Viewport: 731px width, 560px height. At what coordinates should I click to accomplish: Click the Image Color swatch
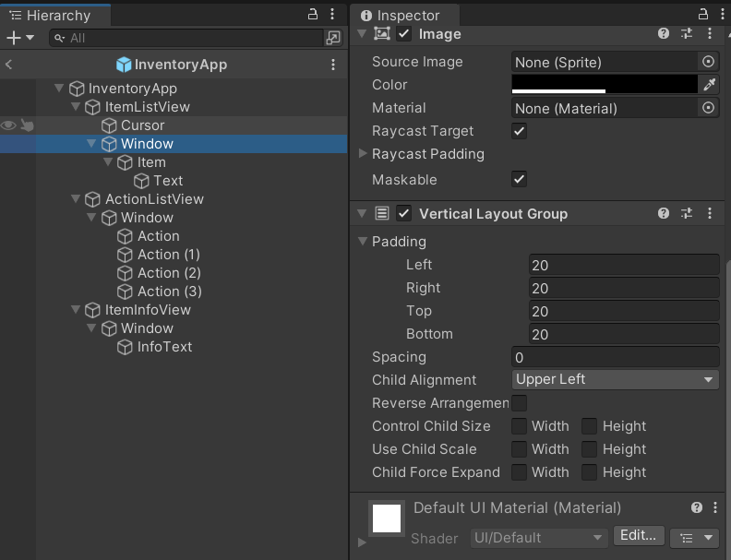[605, 85]
